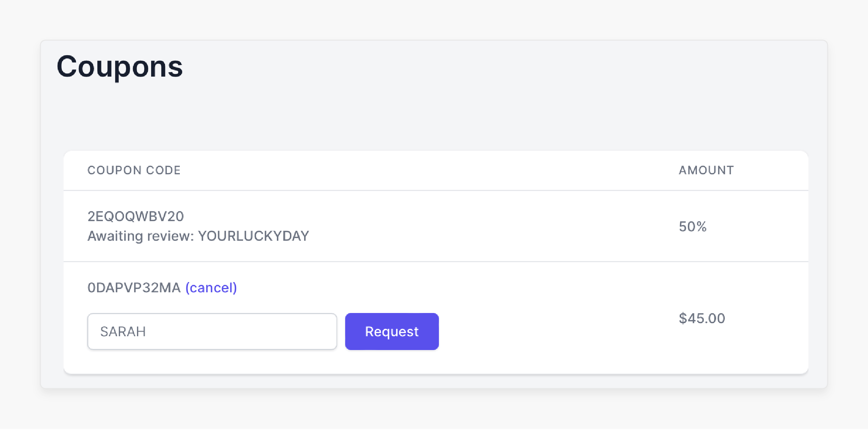Click the $45.00 amount value
The width and height of the screenshot is (868, 431).
coord(702,318)
